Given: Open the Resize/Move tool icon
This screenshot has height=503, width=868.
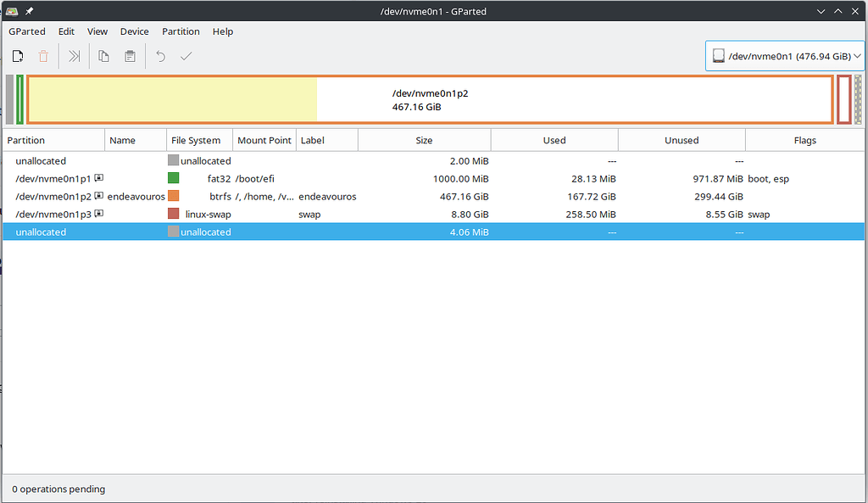Looking at the screenshot, I should (x=74, y=56).
